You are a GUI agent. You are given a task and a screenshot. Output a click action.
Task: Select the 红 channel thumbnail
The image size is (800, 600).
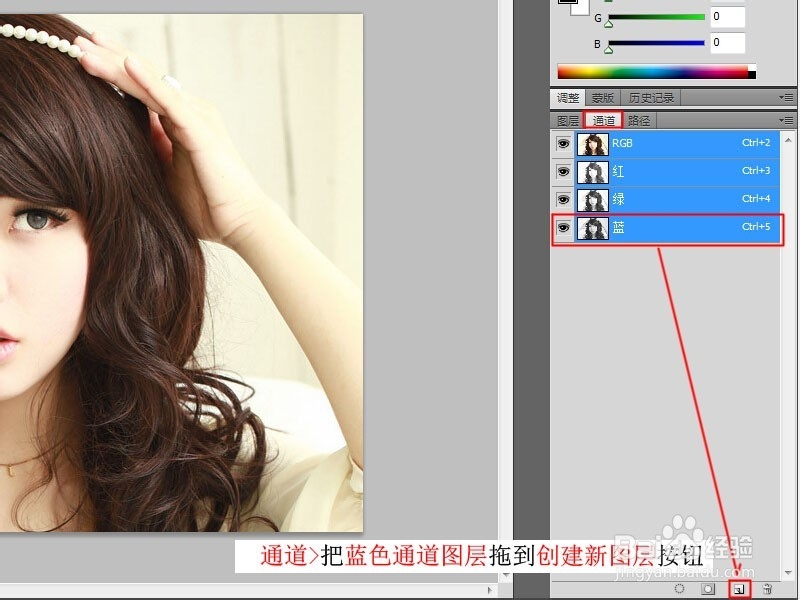point(592,172)
